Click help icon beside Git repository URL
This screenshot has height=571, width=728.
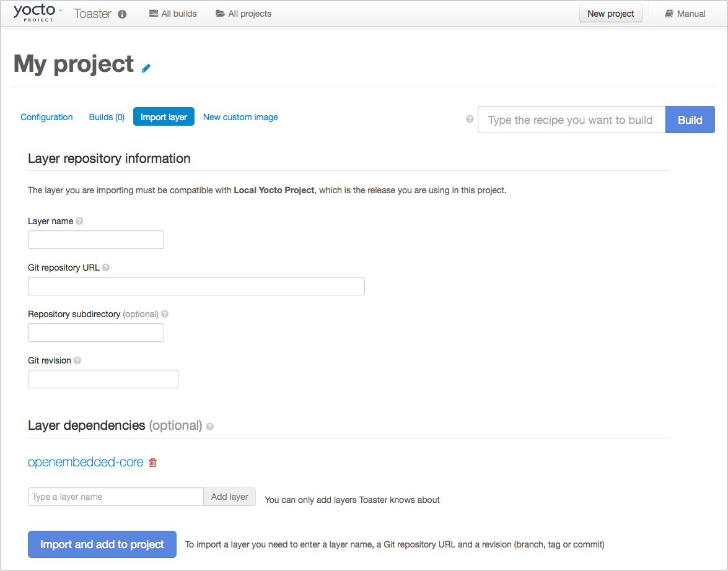106,268
